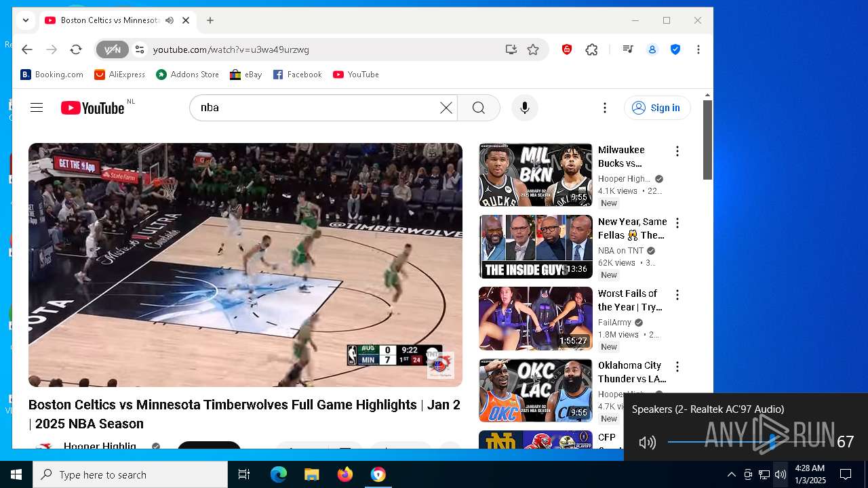Click the VPN badge in the address bar

(x=112, y=49)
